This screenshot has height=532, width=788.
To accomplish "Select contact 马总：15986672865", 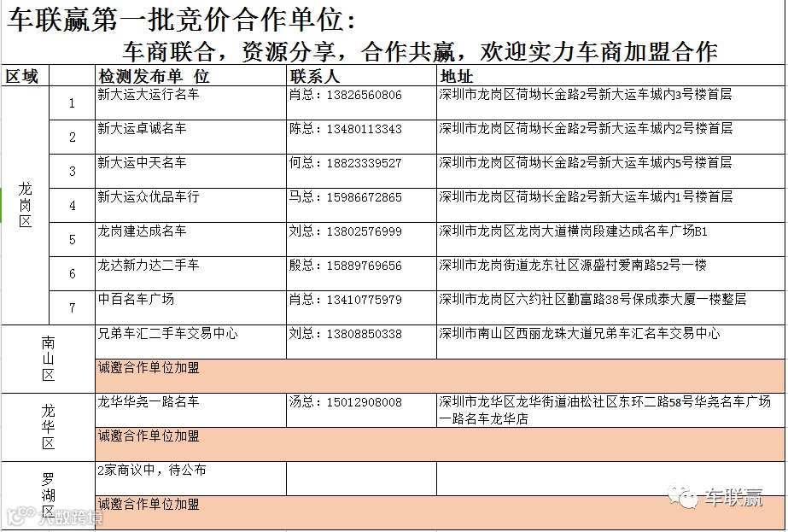I will [x=361, y=206].
